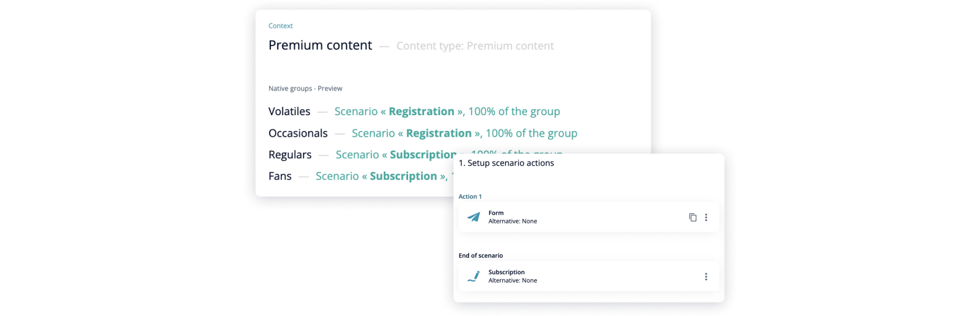Select the Fans group label

[x=280, y=176]
